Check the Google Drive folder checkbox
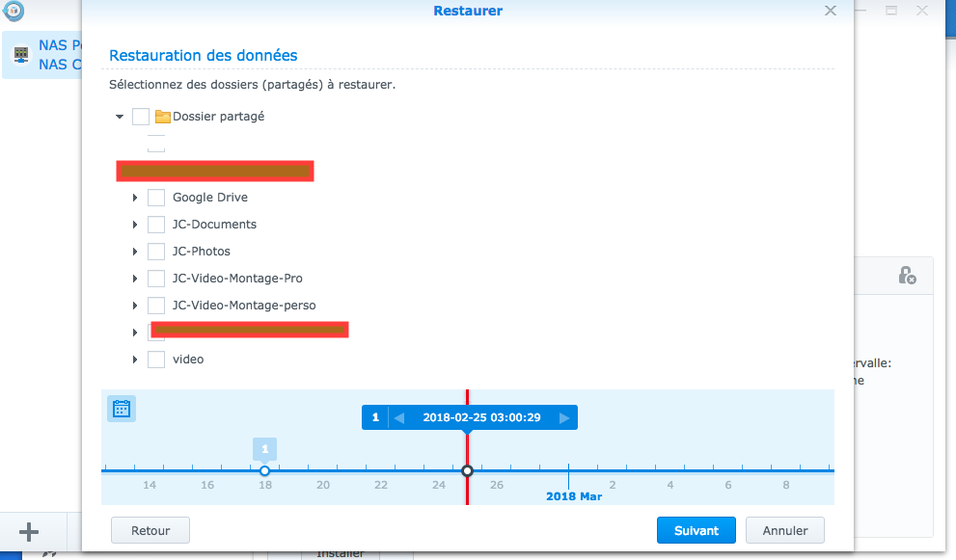Image resolution: width=956 pixels, height=560 pixels. [156, 198]
